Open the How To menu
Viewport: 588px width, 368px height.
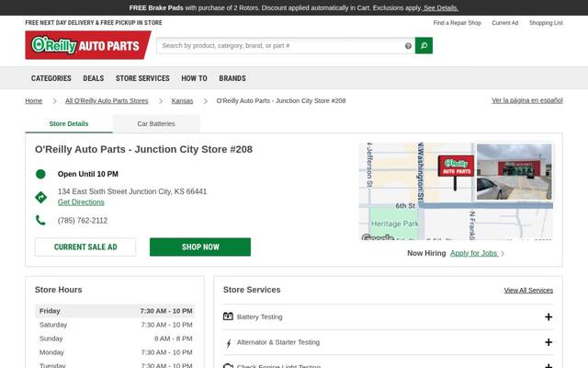pyautogui.click(x=194, y=78)
